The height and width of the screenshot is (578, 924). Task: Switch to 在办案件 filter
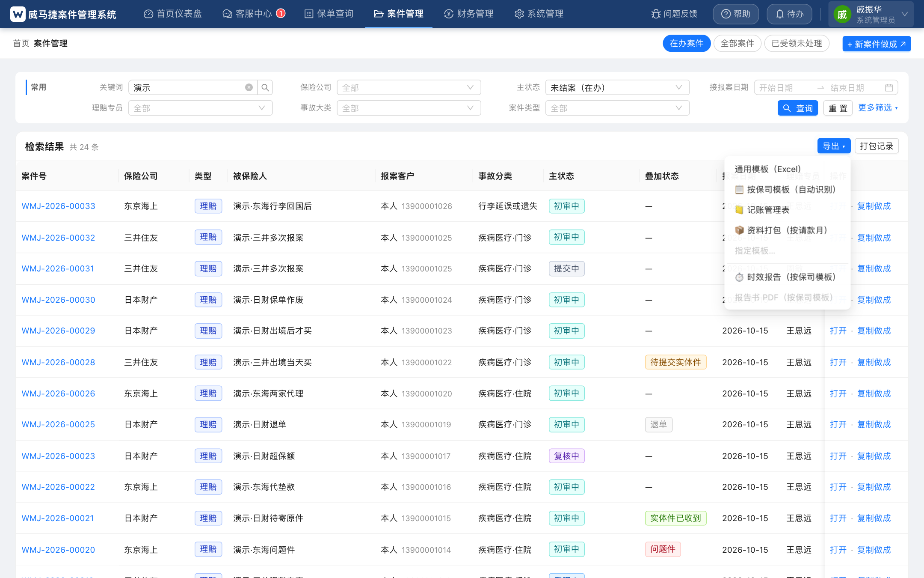point(687,43)
